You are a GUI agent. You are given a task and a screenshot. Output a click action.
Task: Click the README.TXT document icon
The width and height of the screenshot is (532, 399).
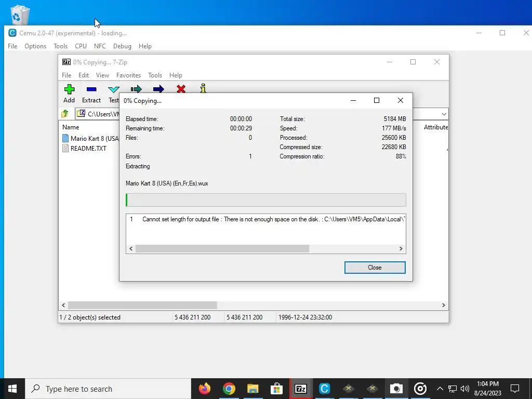point(65,148)
